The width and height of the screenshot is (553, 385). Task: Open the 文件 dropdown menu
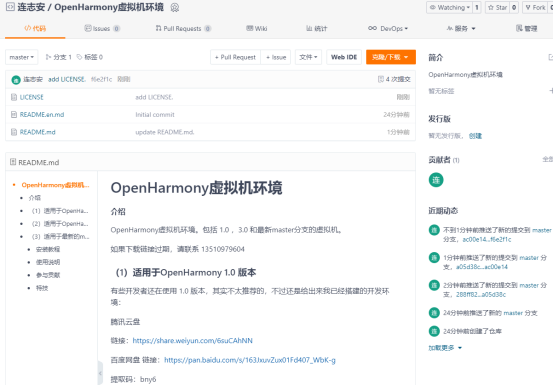click(308, 57)
